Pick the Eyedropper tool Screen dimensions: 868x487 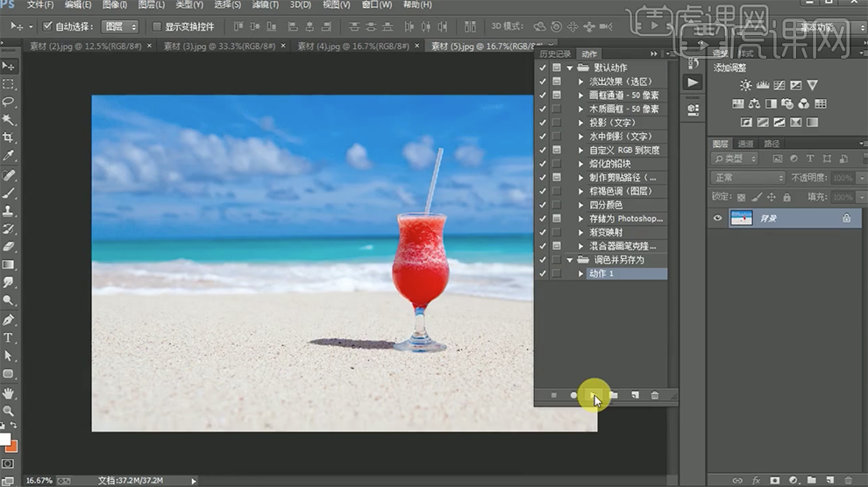tap(8, 156)
